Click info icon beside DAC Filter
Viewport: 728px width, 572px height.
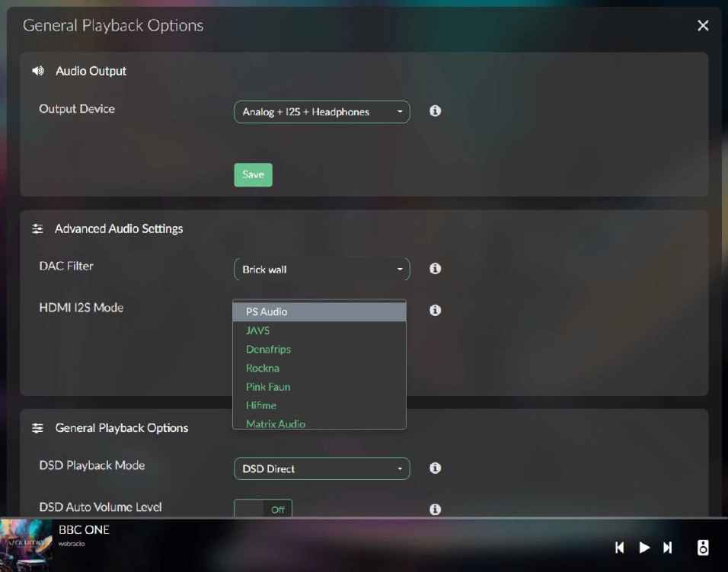coord(435,269)
